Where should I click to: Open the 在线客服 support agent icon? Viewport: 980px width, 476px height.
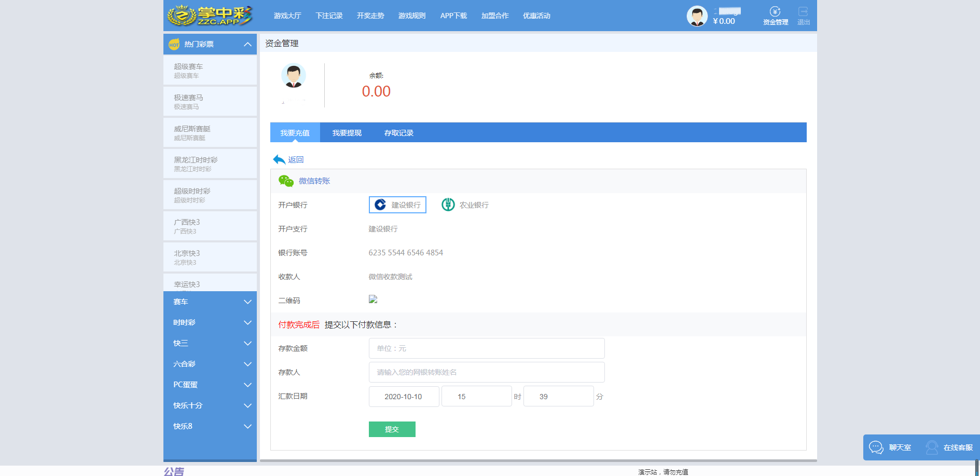click(932, 447)
